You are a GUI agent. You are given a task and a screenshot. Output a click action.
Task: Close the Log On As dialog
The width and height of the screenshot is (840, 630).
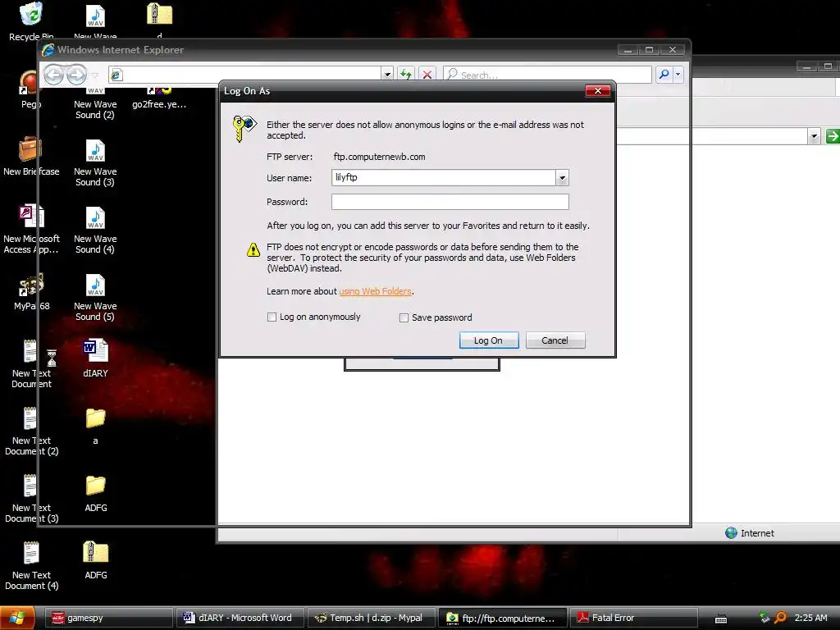pyautogui.click(x=597, y=90)
